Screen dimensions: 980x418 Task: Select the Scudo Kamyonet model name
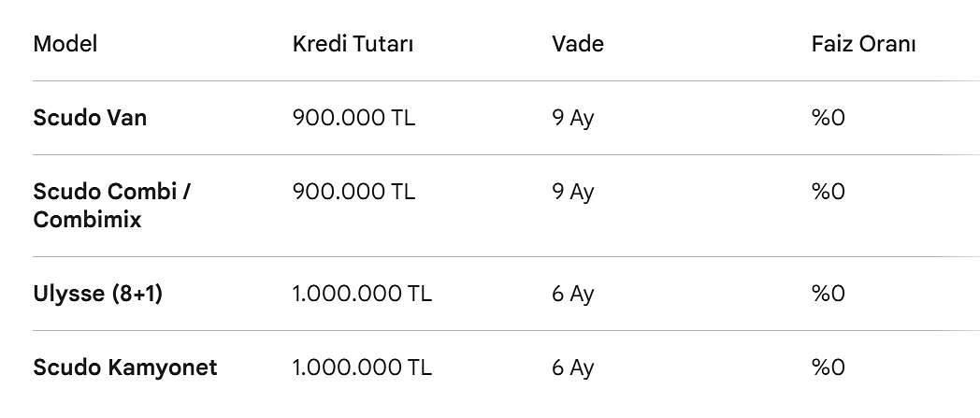click(x=125, y=368)
